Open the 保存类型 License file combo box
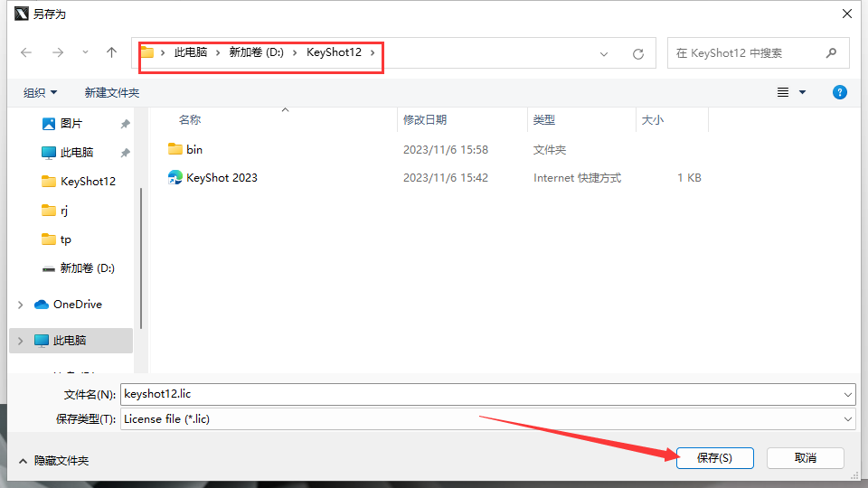The image size is (868, 488). point(487,419)
